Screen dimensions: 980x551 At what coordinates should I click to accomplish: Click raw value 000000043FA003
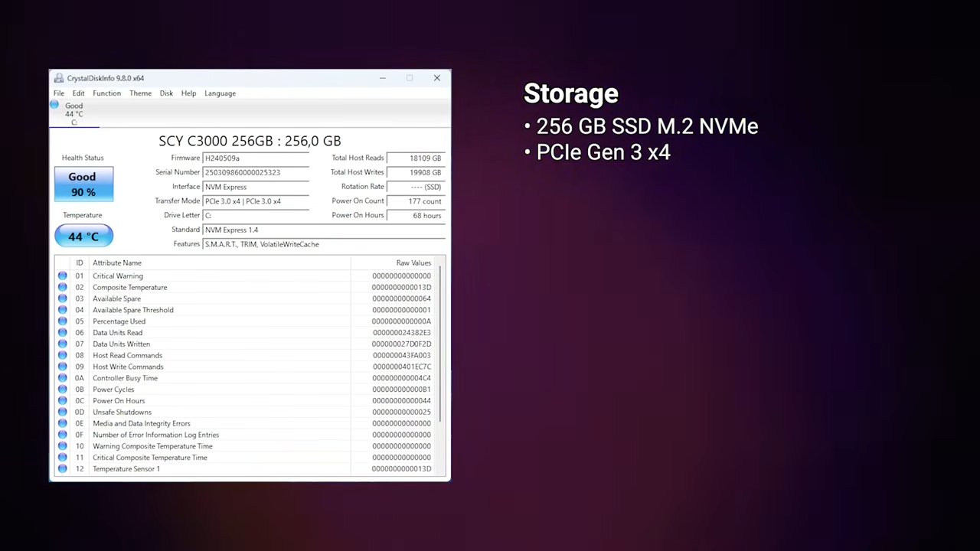tap(402, 355)
